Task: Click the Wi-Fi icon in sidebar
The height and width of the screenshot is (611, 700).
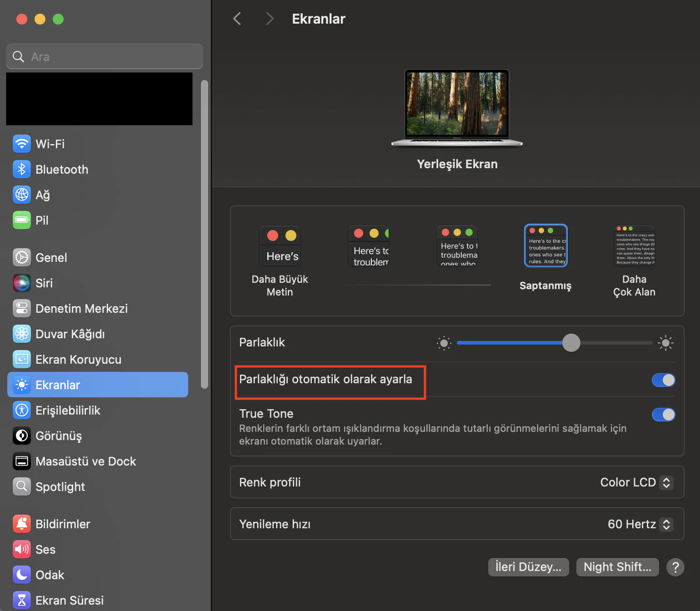Action: click(22, 144)
